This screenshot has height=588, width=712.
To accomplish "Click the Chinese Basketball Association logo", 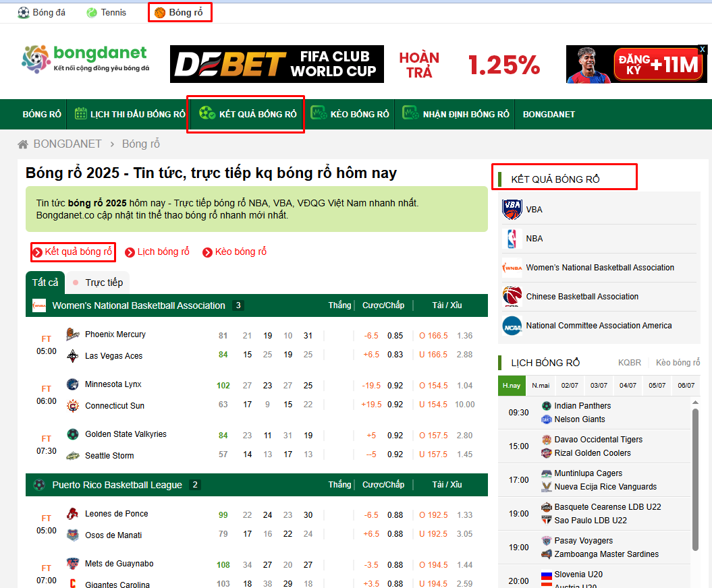I will coord(512,297).
